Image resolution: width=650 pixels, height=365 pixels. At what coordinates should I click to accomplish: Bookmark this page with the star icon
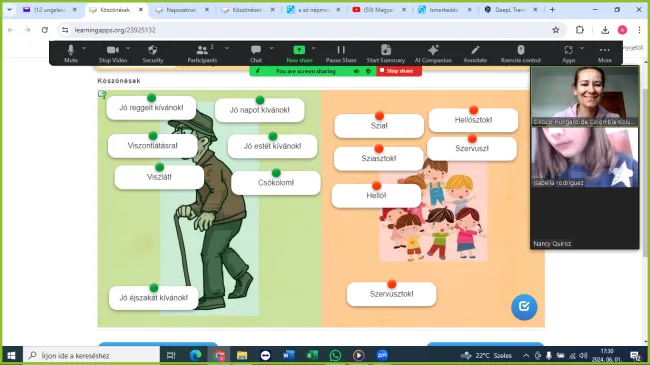tap(555, 30)
